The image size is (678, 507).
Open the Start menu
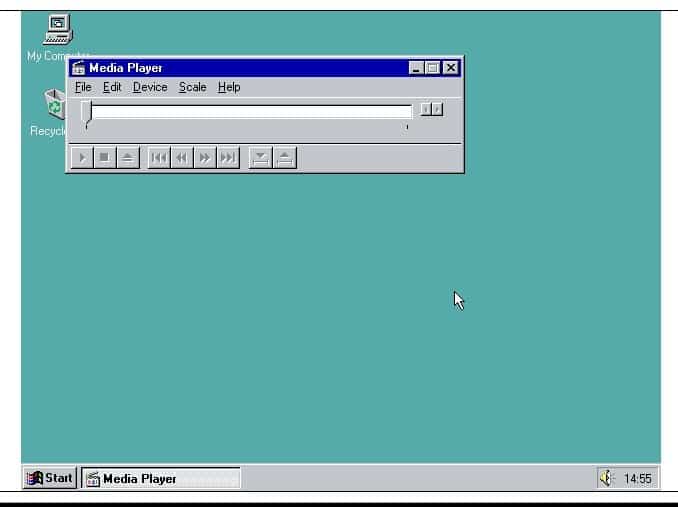point(50,478)
